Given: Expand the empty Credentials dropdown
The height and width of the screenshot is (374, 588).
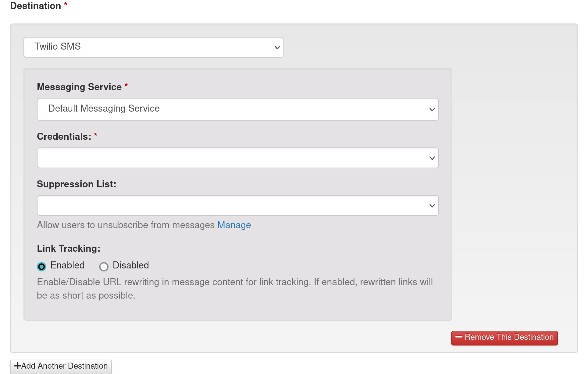Looking at the screenshot, I should (237, 158).
